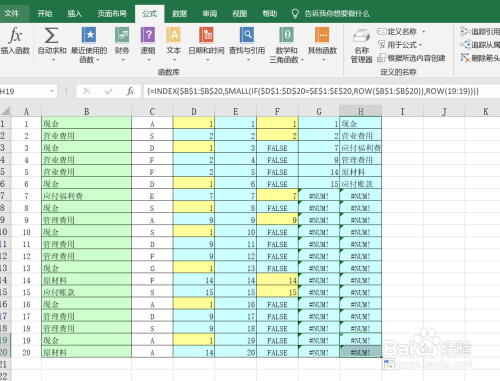Click Remove Arrows (删除箭头) icon

[465, 58]
